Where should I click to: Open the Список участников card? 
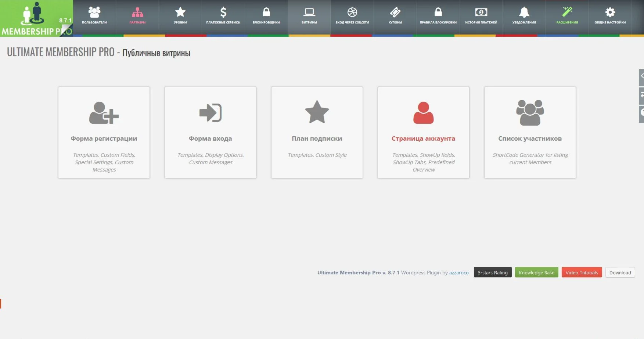pos(530,133)
